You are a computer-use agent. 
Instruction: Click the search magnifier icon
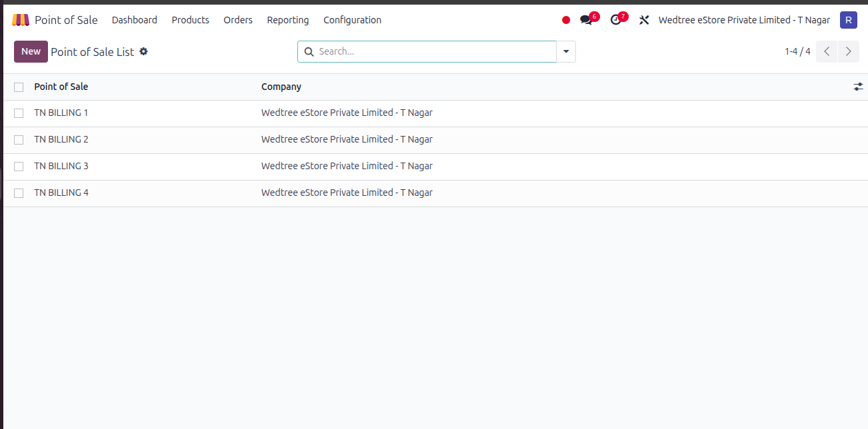[x=309, y=51]
